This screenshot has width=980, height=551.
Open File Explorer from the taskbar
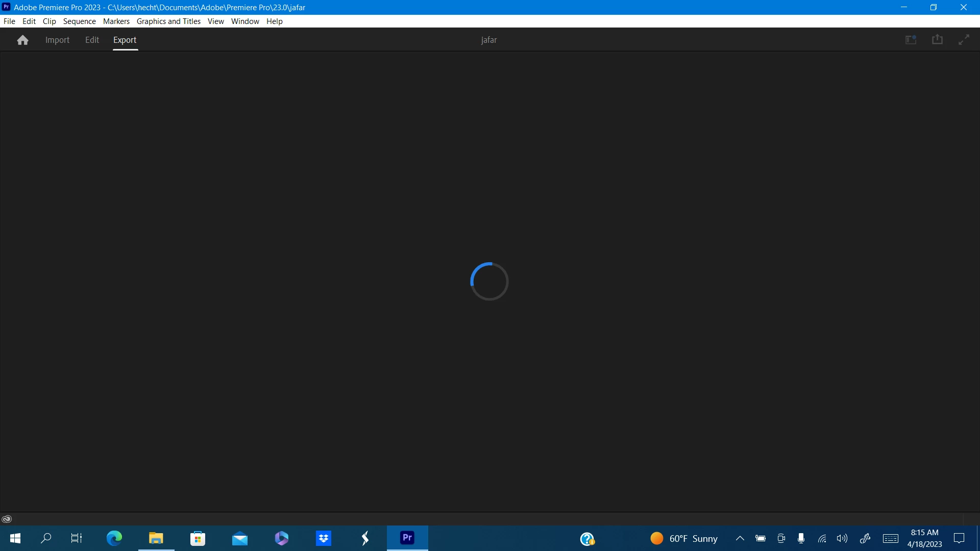click(156, 538)
